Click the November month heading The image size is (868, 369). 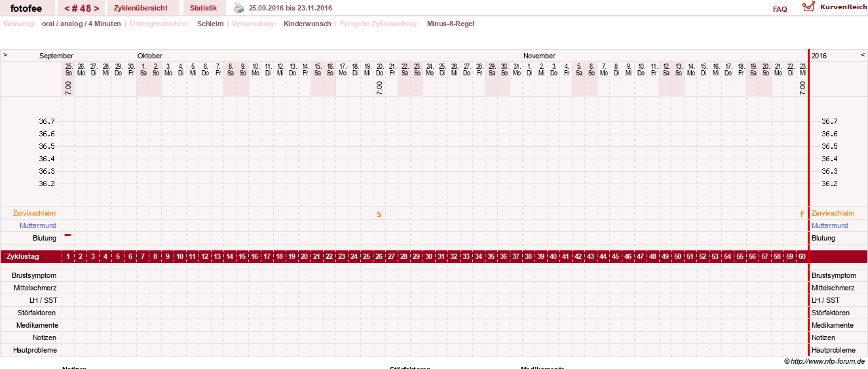[539, 56]
